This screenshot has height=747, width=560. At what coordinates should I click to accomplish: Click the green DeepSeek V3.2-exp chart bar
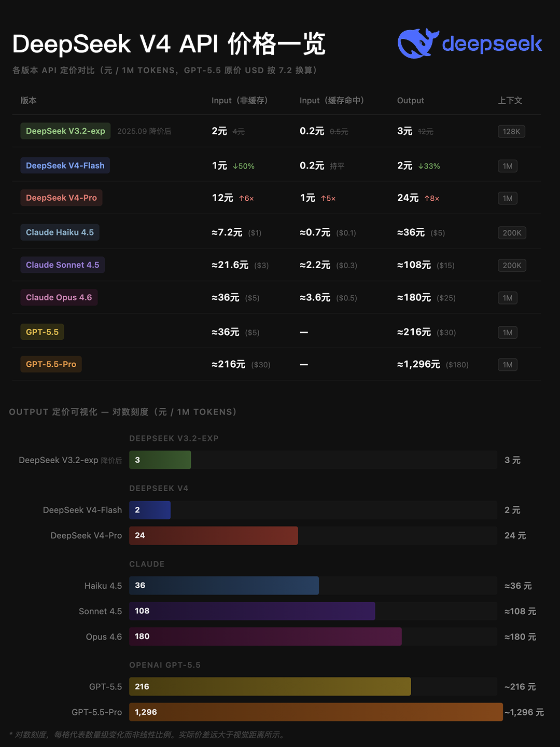tap(160, 460)
